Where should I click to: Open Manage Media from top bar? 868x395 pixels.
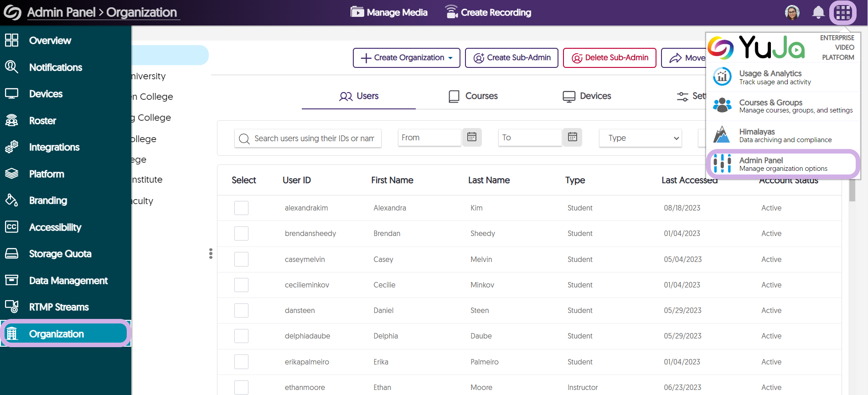[389, 12]
